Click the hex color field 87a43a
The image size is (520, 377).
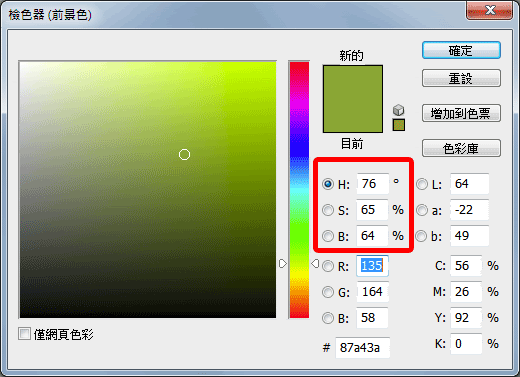click(x=362, y=348)
